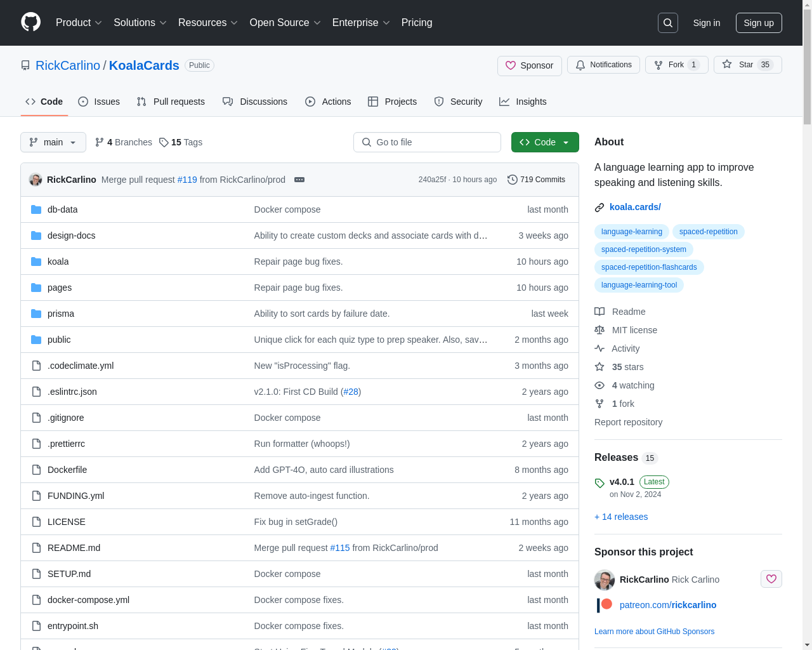812x650 pixels.
Task: Star the KoalaCards repository
Action: (x=748, y=65)
